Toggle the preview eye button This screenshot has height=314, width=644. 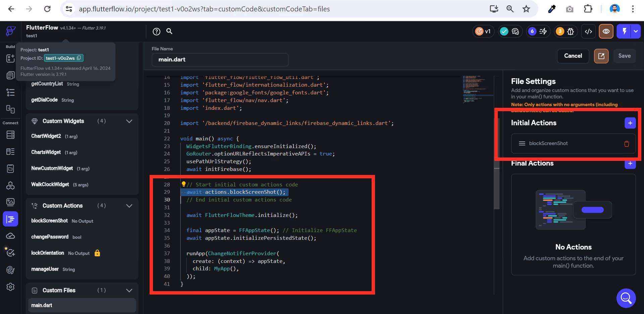(606, 31)
